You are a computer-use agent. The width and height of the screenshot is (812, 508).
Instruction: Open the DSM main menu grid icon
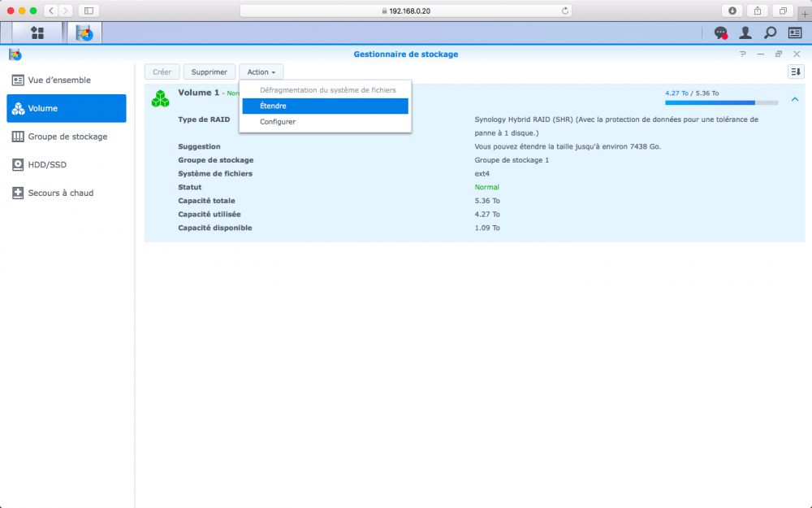point(37,33)
